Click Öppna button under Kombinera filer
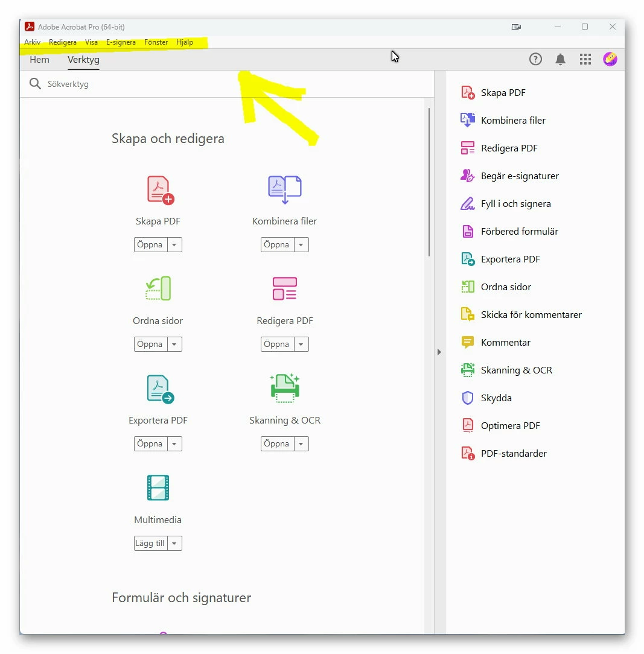The height and width of the screenshot is (654, 644). (277, 244)
